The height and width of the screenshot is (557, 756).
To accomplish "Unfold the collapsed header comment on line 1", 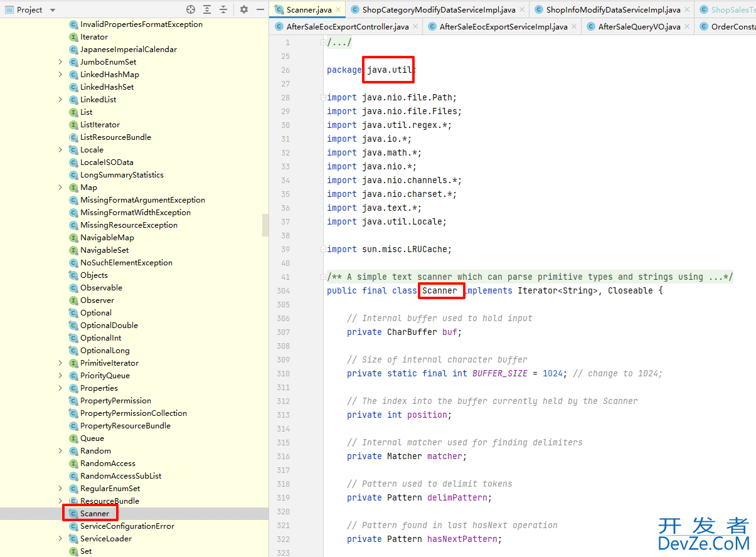I will 323,42.
